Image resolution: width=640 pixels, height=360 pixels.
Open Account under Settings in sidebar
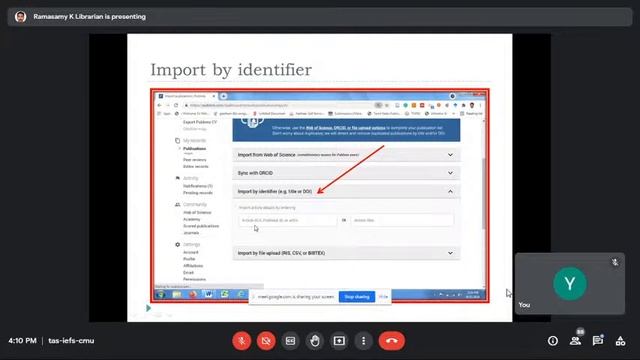point(191,252)
